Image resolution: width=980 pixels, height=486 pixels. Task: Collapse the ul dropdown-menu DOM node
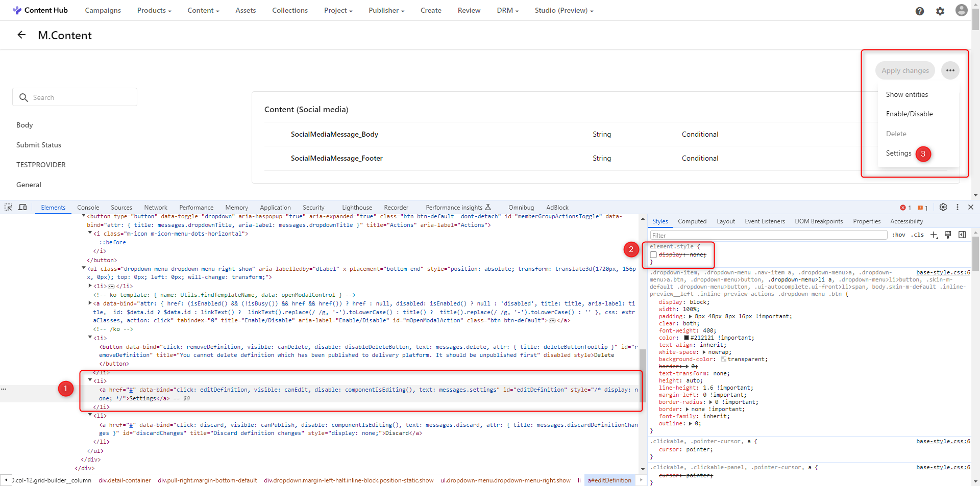(x=84, y=268)
